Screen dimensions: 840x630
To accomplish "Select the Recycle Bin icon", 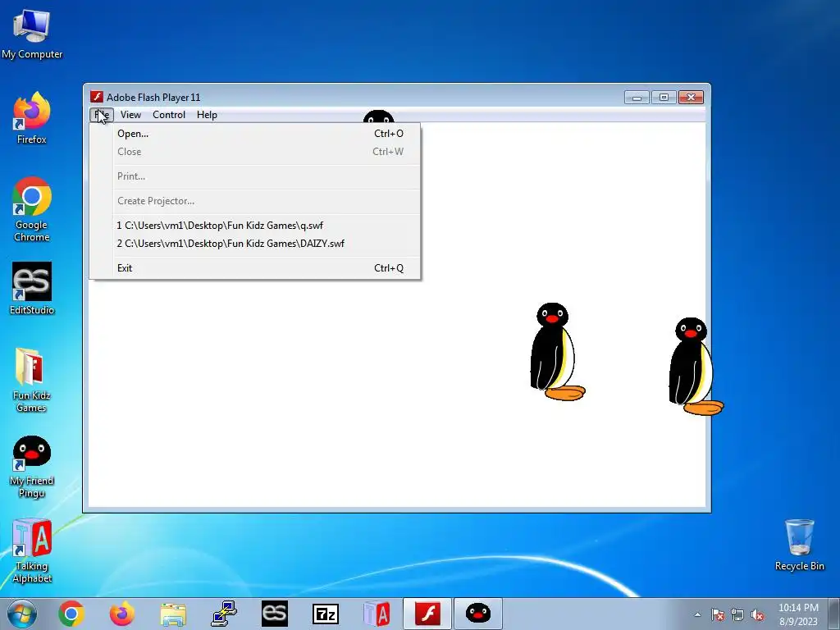I will pos(799,545).
